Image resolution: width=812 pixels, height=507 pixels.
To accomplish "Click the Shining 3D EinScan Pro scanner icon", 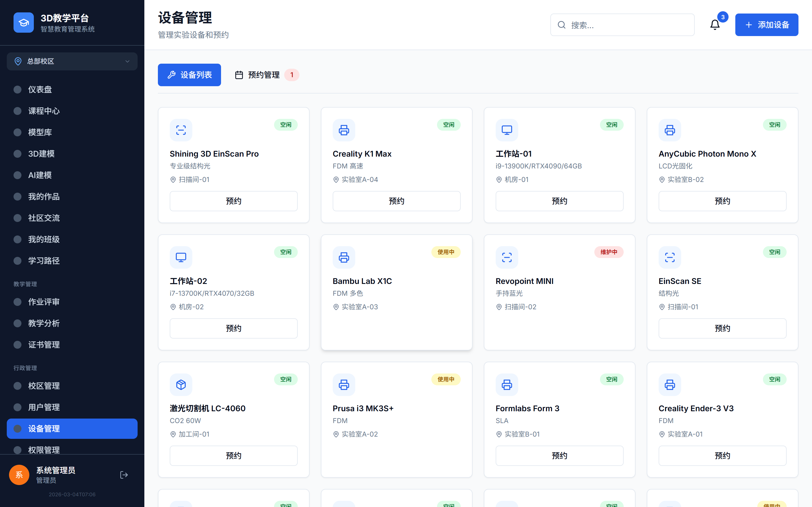I will click(x=181, y=130).
